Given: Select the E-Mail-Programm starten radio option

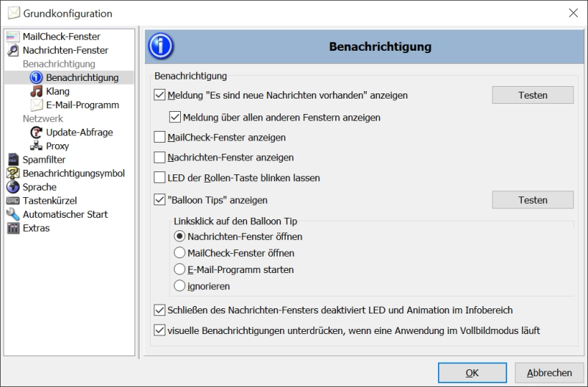Looking at the screenshot, I should [179, 269].
